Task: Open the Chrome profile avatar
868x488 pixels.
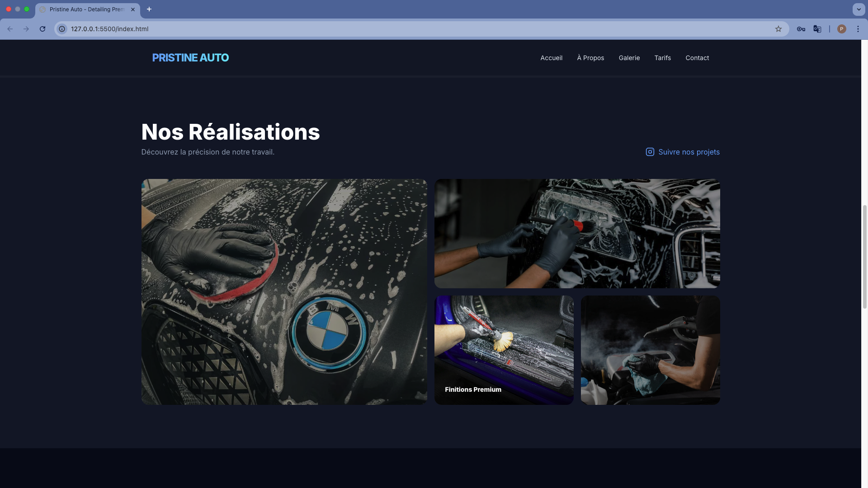Action: coord(841,29)
